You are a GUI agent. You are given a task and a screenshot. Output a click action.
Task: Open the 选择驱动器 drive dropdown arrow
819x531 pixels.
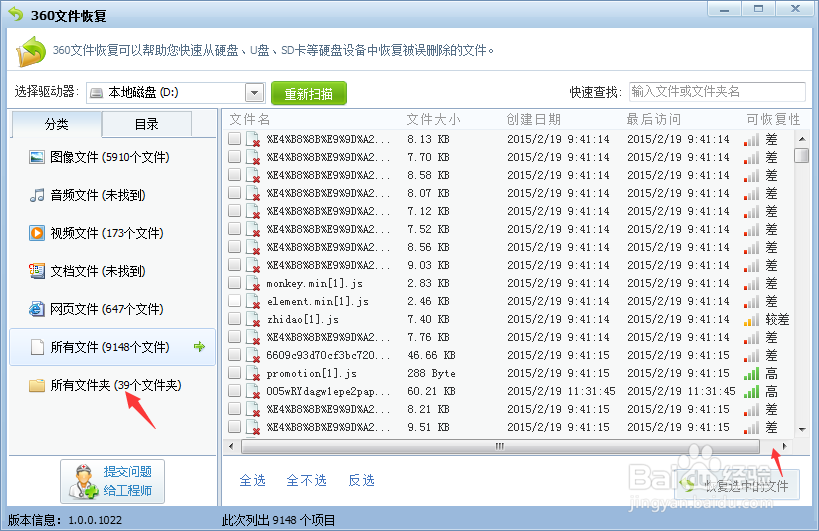(254, 93)
